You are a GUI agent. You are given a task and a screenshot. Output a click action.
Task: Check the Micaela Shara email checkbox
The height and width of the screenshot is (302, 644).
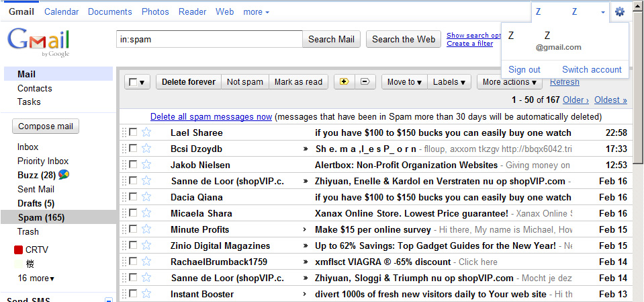[133, 213]
